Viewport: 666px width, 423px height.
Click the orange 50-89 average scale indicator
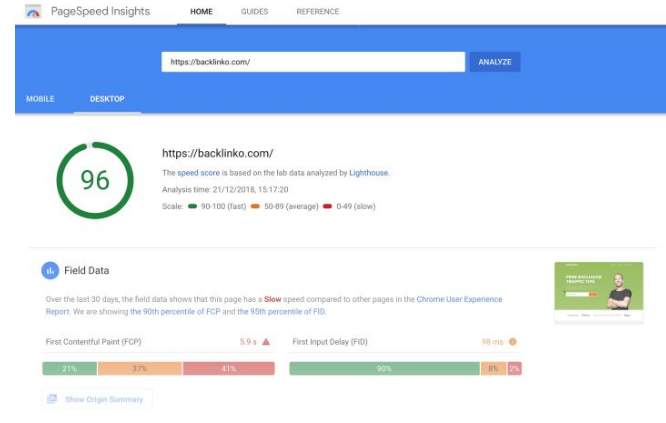[x=255, y=206]
